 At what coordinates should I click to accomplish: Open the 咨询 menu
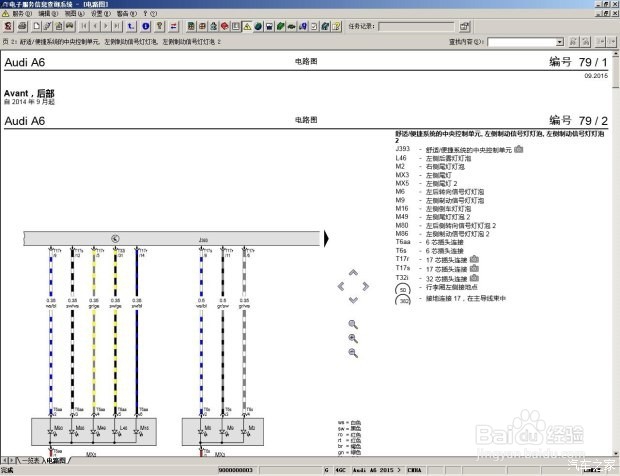click(x=127, y=13)
